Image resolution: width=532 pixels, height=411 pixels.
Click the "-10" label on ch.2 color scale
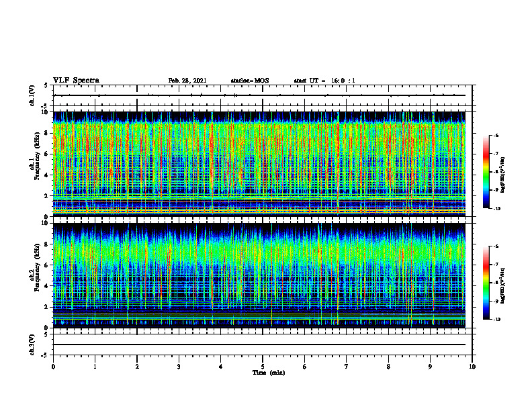point(496,320)
